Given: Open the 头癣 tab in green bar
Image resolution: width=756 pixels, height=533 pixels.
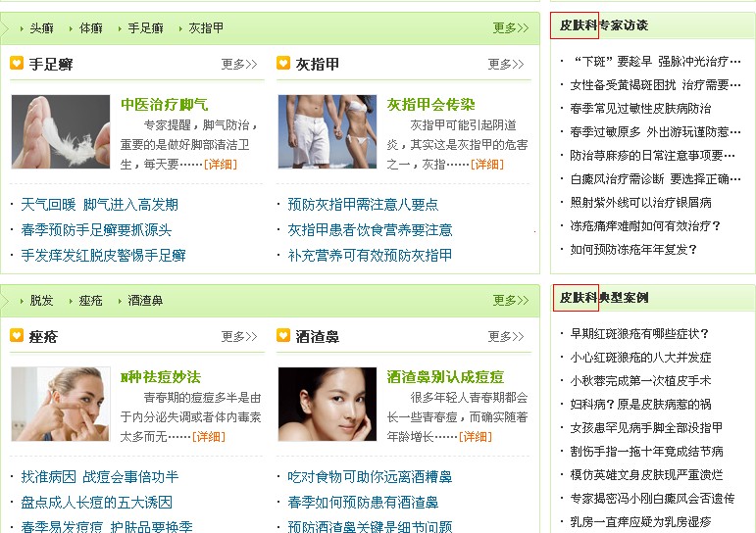Looking at the screenshot, I should point(41,28).
